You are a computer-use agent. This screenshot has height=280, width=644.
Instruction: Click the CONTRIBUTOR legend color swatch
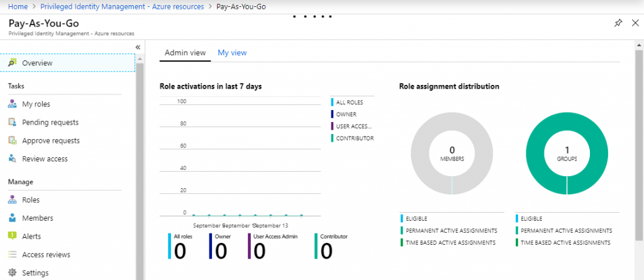332,138
